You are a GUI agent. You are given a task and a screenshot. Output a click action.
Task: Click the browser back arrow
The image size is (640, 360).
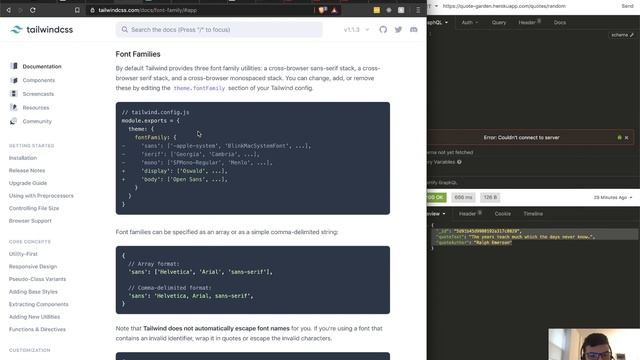(x=8, y=10)
